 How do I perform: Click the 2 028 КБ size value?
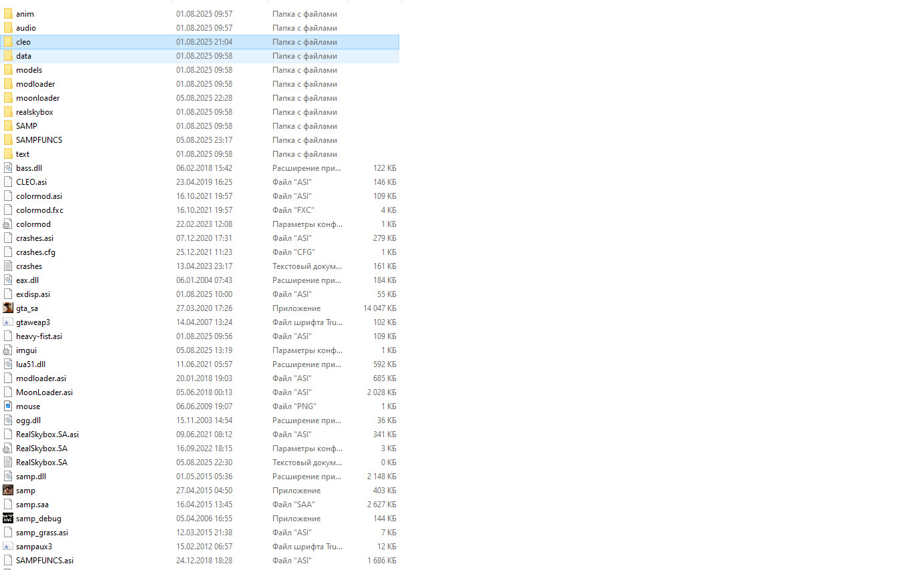[x=382, y=392]
